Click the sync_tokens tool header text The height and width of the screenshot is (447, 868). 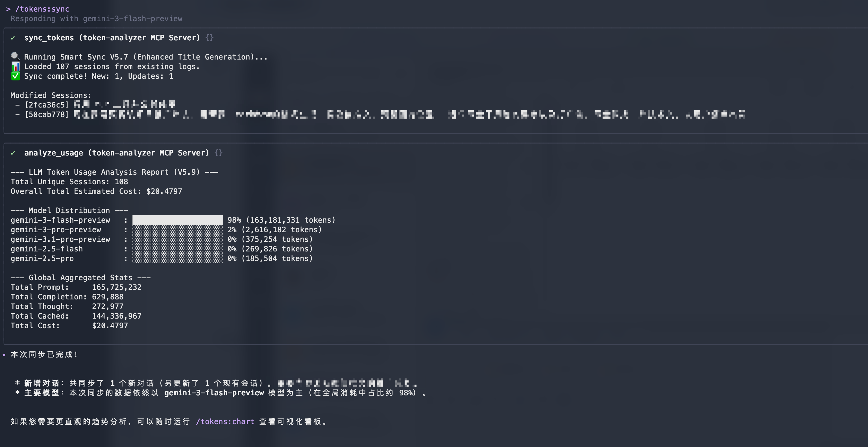pyautogui.click(x=112, y=38)
